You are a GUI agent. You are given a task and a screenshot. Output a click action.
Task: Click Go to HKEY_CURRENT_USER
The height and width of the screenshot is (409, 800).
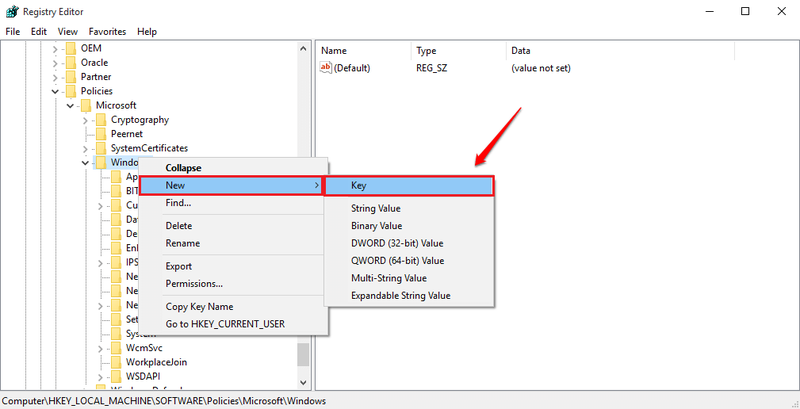[225, 324]
